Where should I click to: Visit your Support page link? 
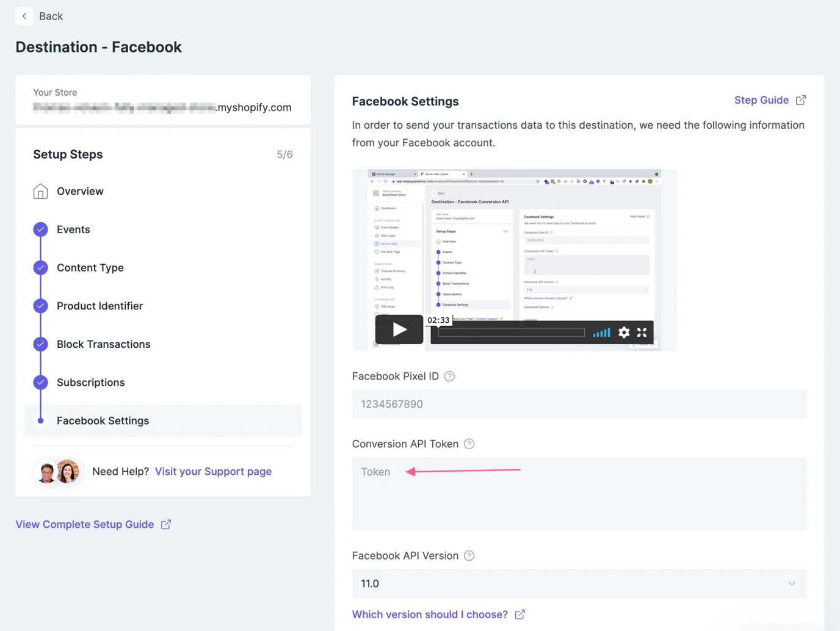tap(213, 472)
